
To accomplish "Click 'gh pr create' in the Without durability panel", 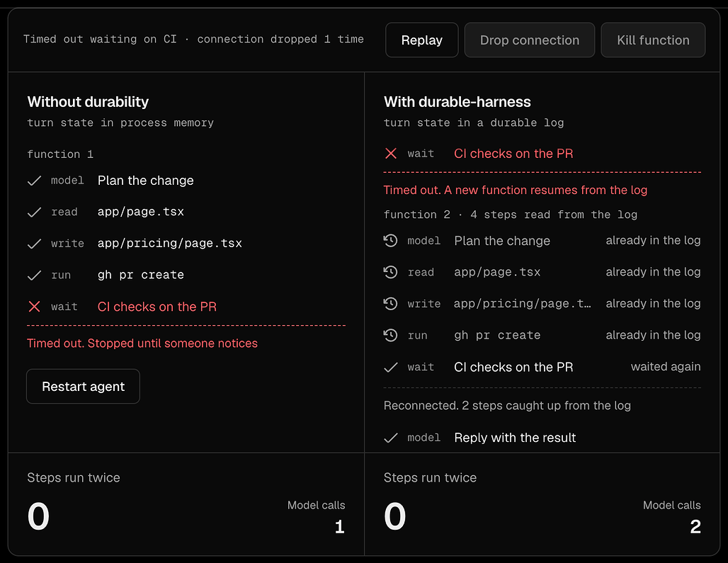I will (x=141, y=275).
